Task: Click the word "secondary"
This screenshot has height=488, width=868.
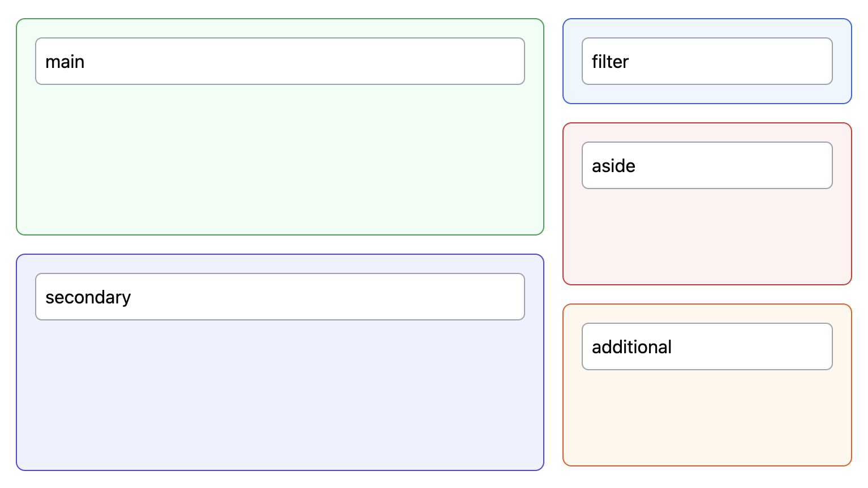Action: click(88, 297)
